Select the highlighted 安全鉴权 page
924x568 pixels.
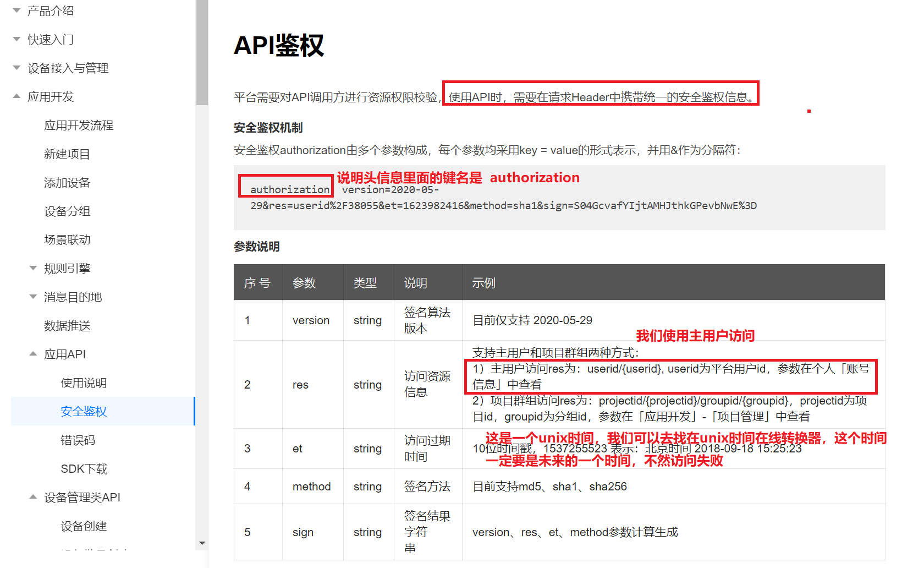point(103,411)
